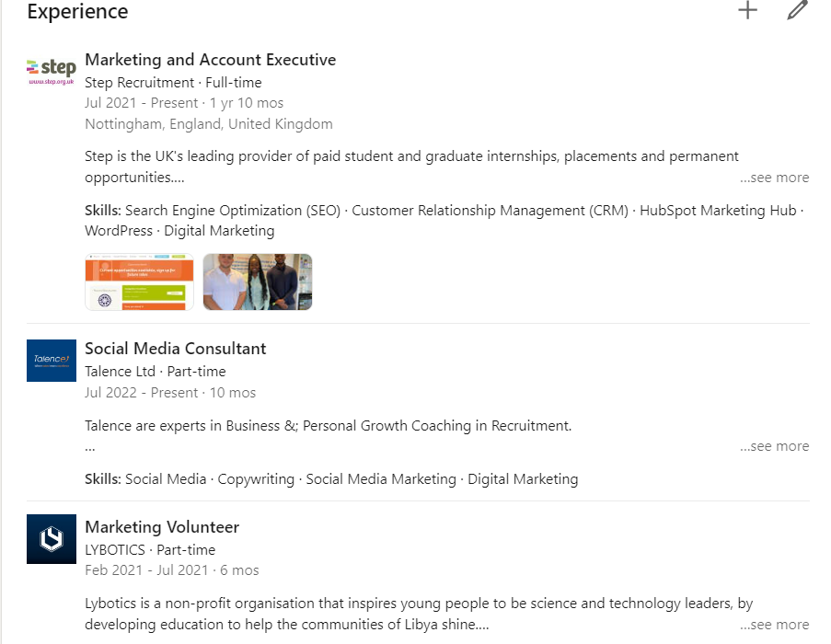Image resolution: width=831 pixels, height=644 pixels.
Task: Click the Marketing and Account Executive title
Action: coord(210,60)
